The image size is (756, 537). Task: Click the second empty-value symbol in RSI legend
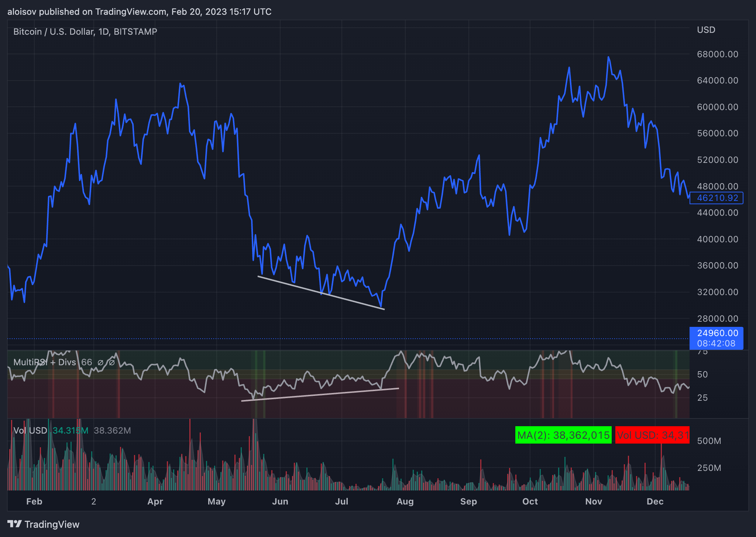(111, 363)
